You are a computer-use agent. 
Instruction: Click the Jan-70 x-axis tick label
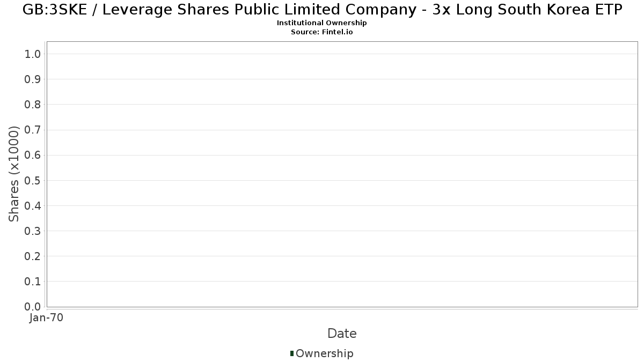46,317
